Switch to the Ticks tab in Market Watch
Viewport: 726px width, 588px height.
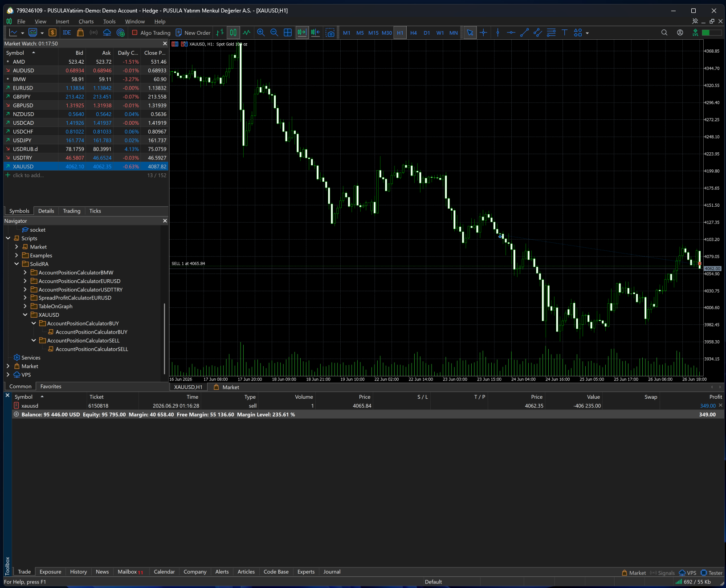coord(95,211)
